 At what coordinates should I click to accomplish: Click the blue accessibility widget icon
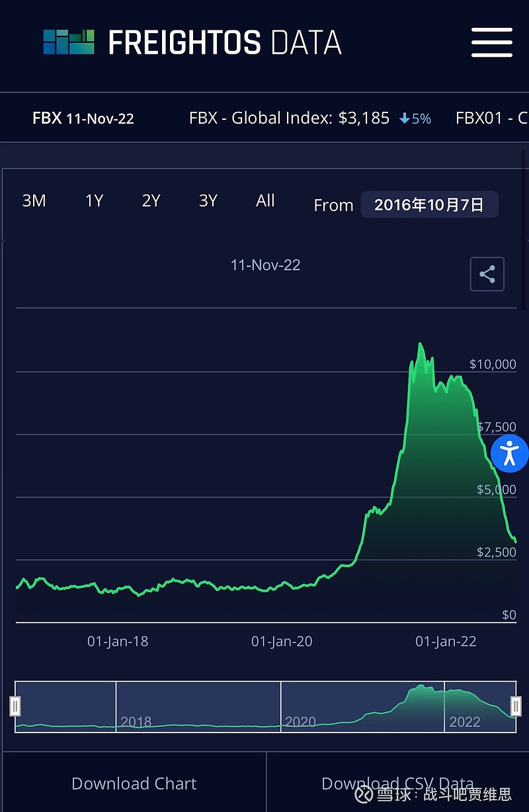coord(509,454)
